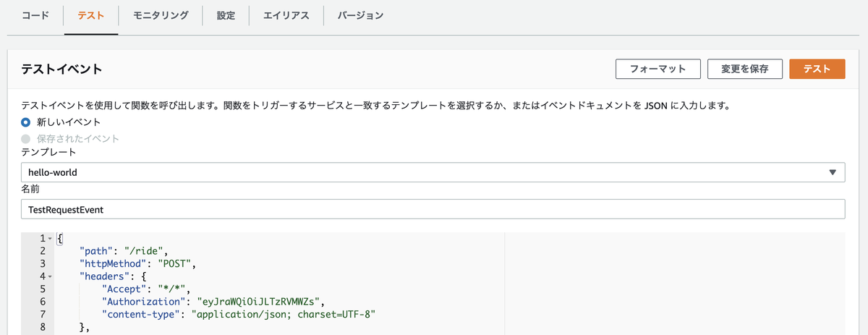
Task: Switch to the エイリアス tab
Action: [286, 15]
